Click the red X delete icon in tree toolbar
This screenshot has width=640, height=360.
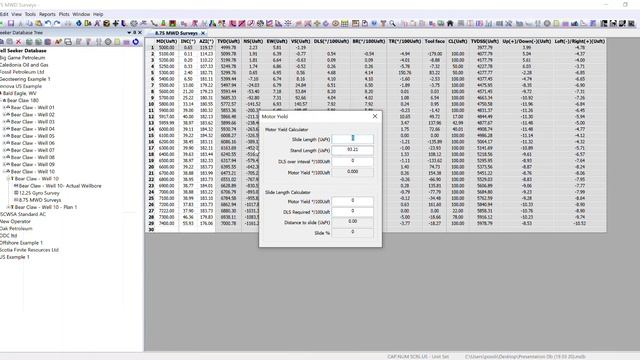coord(18,42)
